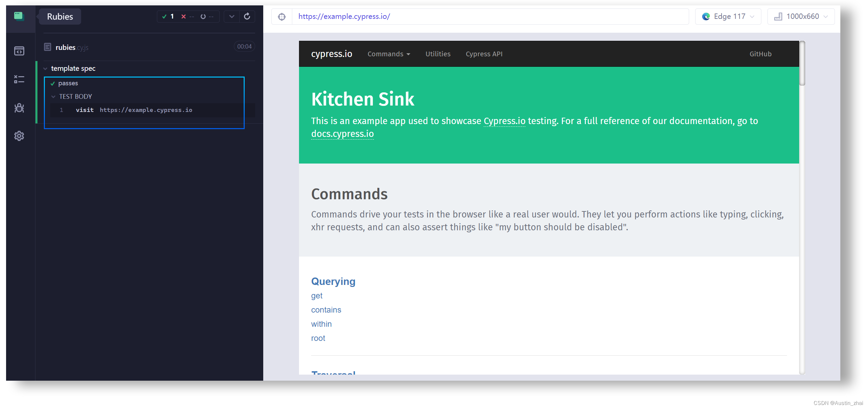The width and height of the screenshot is (868, 409).
Task: Rerun all tests with reload button
Action: tap(247, 17)
